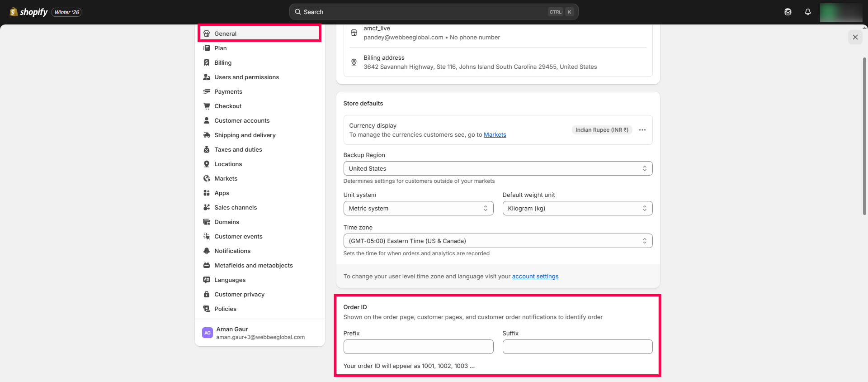868x382 pixels.
Task: Expand the Backup Region dropdown
Action: (497, 168)
